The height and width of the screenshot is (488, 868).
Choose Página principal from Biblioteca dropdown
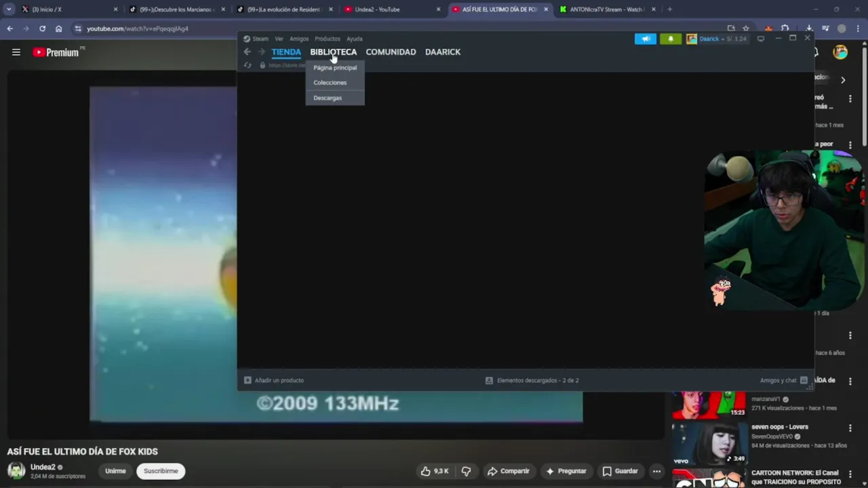click(x=335, y=68)
